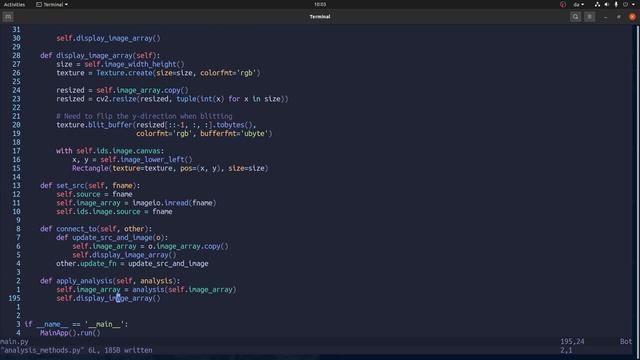Click 'self.image_lower_left()' call
Image resolution: width=640 pixels, height=360 pixels.
(x=147, y=160)
